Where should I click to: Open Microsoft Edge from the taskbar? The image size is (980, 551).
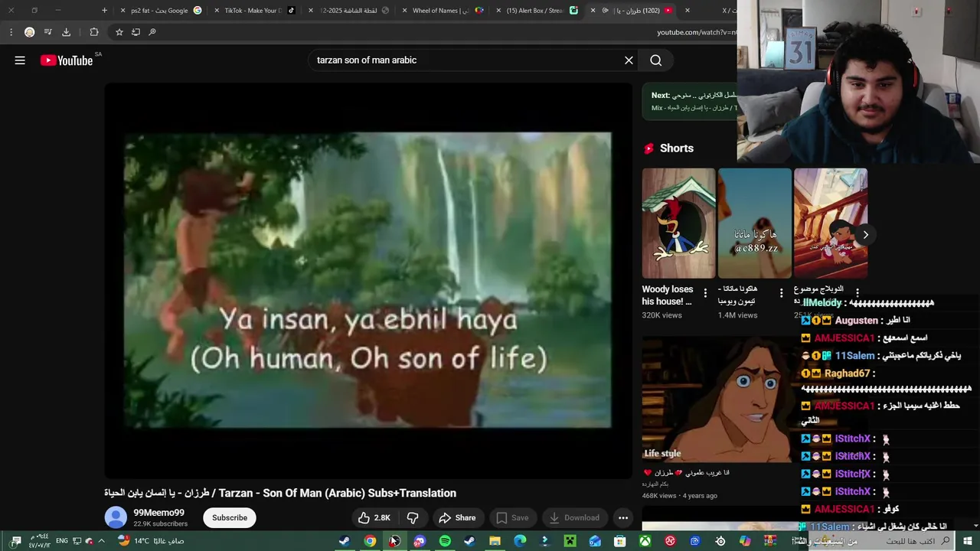tap(520, 541)
